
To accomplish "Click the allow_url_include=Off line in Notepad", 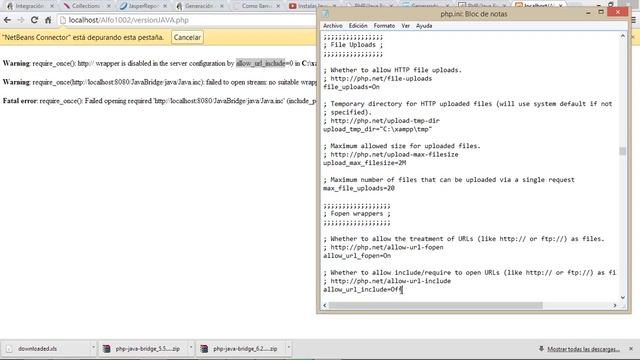I will coord(363,289).
